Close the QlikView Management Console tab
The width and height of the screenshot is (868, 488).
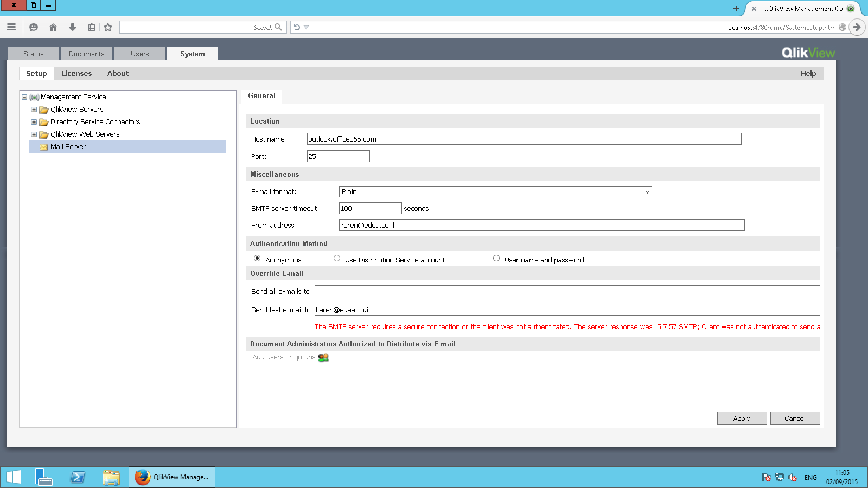[754, 9]
